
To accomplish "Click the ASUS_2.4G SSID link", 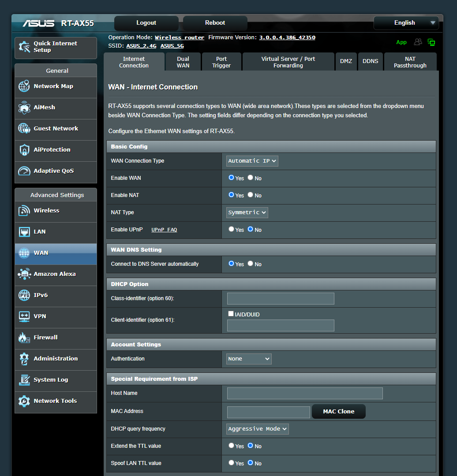I will tap(141, 46).
